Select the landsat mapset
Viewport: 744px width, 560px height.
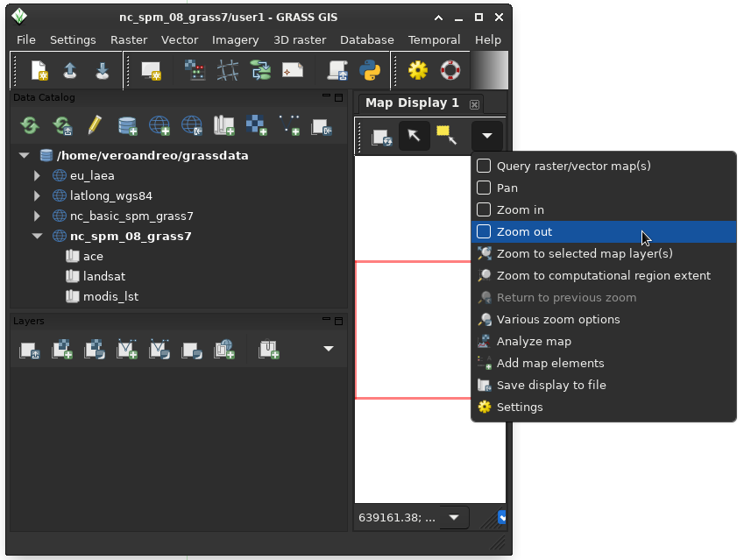point(104,276)
